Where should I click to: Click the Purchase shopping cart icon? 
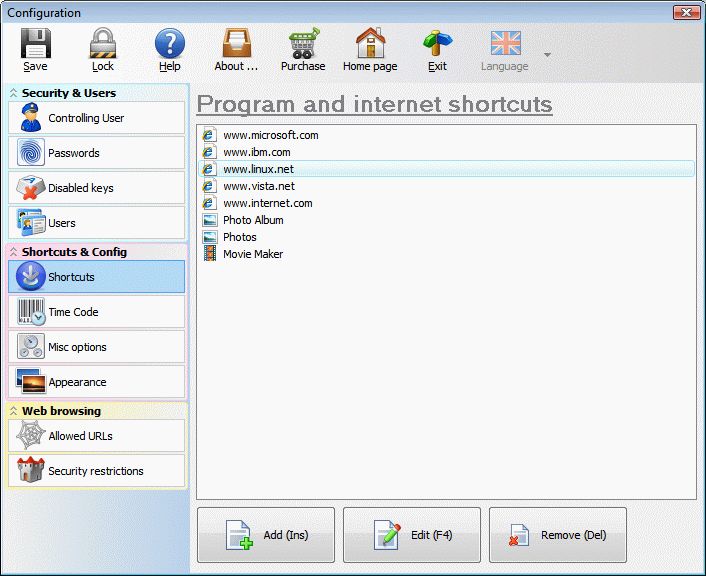tap(303, 43)
